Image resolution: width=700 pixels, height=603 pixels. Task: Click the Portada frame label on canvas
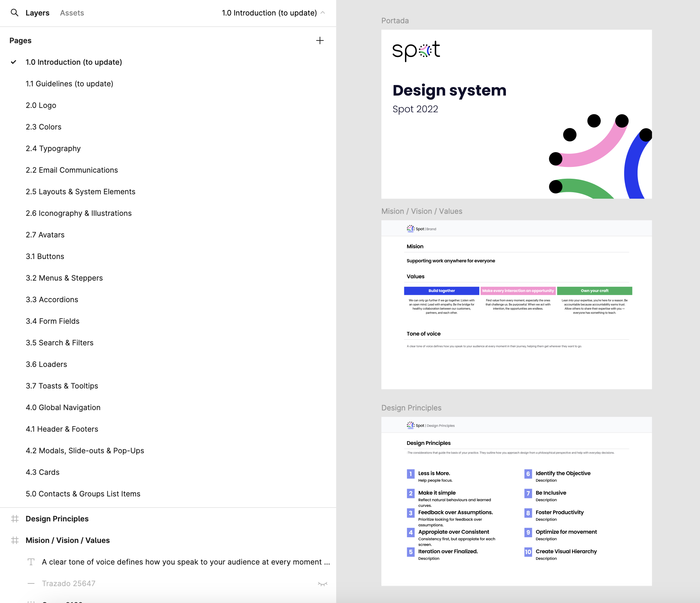tap(395, 21)
